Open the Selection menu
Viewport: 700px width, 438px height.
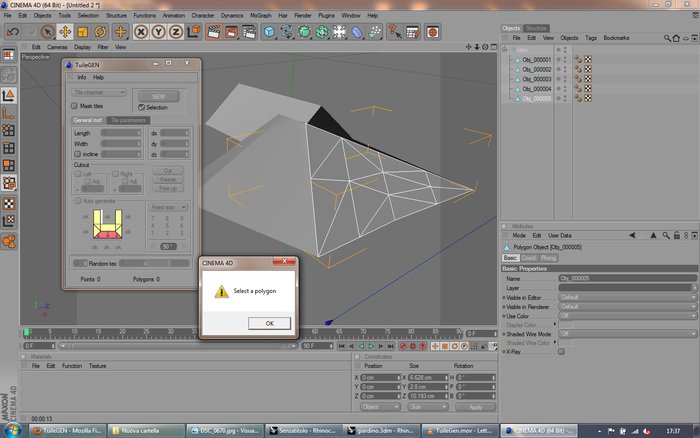pos(88,15)
